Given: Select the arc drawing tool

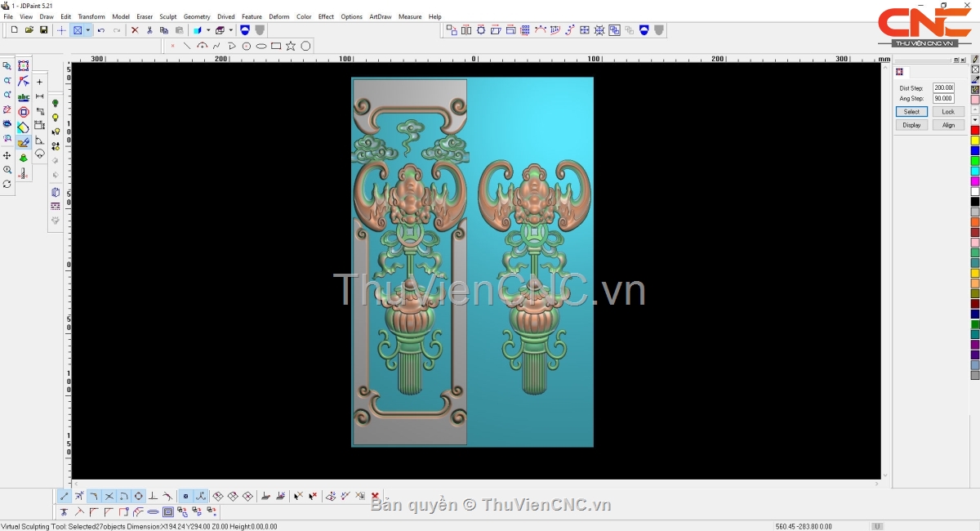Looking at the screenshot, I should coord(202,46).
